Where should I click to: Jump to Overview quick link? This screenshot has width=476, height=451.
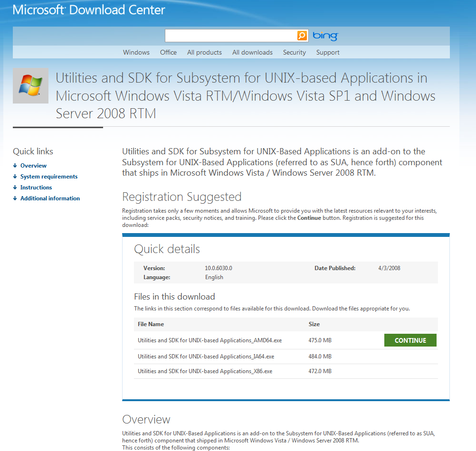[x=33, y=166]
